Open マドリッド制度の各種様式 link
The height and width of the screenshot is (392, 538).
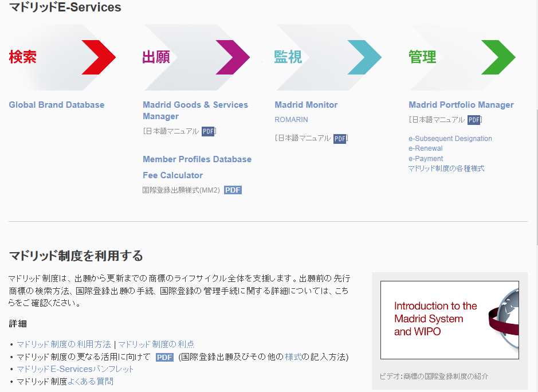coord(446,168)
